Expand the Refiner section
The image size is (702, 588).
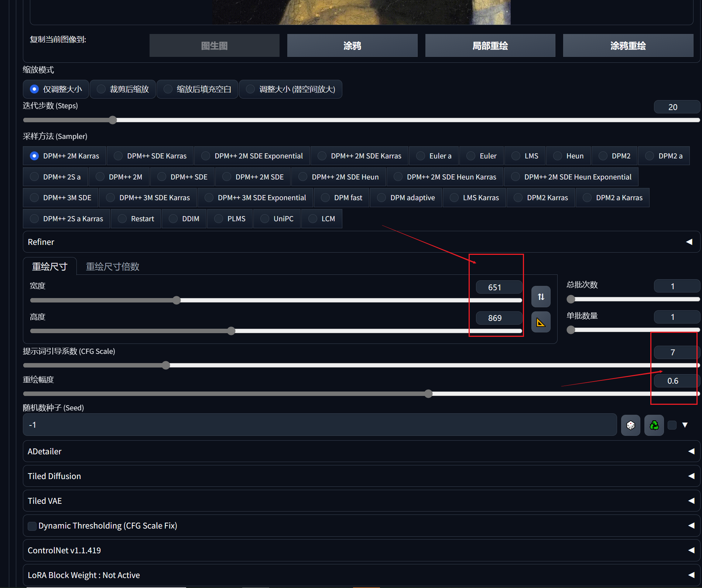pos(362,242)
